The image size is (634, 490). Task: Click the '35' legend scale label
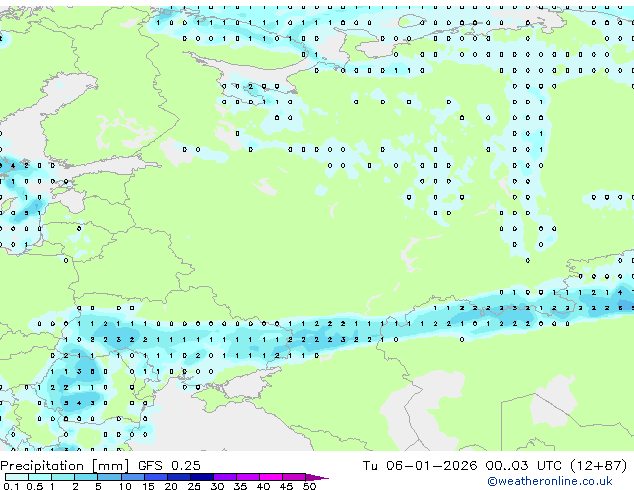point(240,486)
